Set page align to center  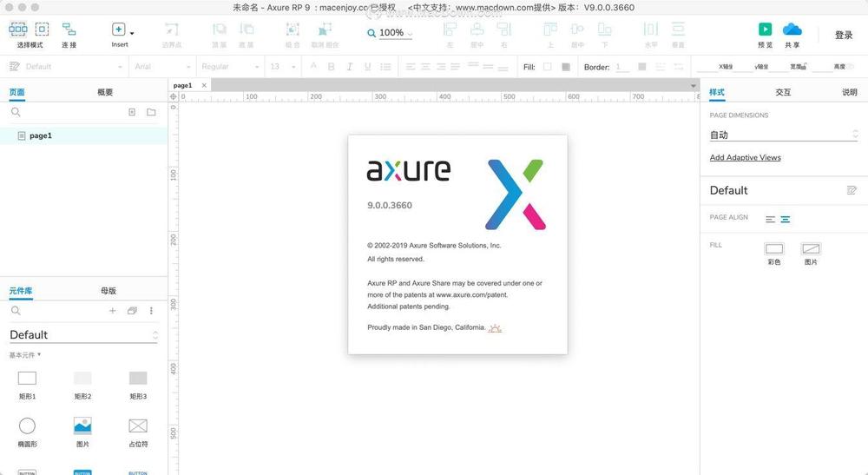tap(785, 219)
